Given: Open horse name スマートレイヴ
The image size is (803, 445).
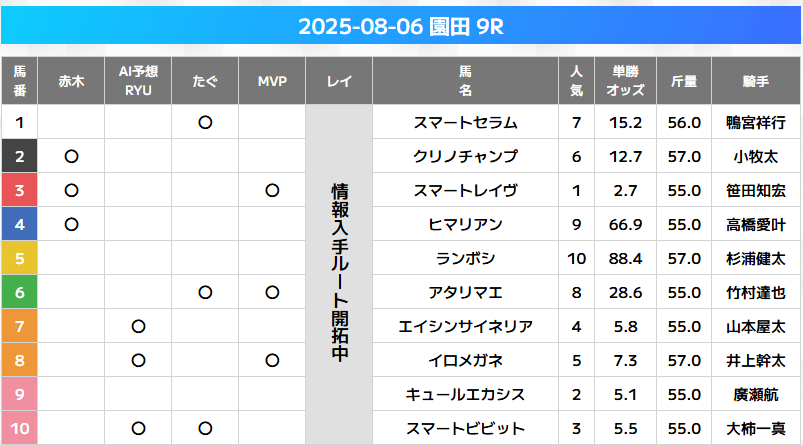Looking at the screenshot, I should 465,190.
